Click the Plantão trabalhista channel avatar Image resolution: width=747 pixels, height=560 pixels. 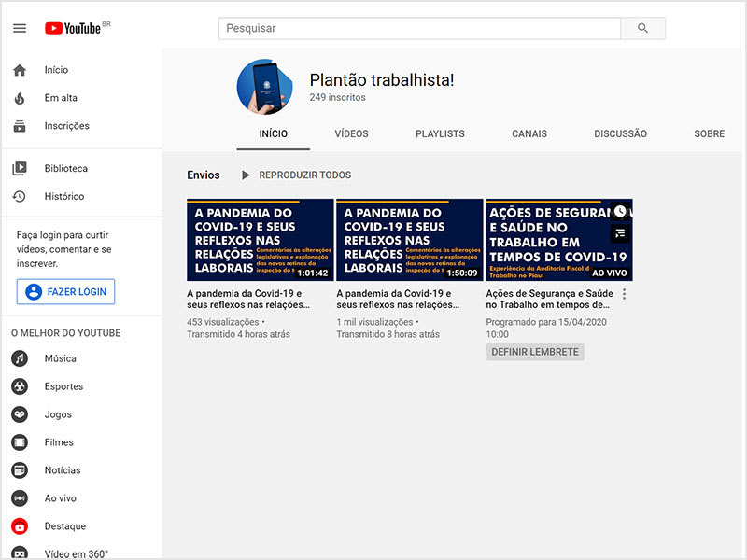[265, 87]
